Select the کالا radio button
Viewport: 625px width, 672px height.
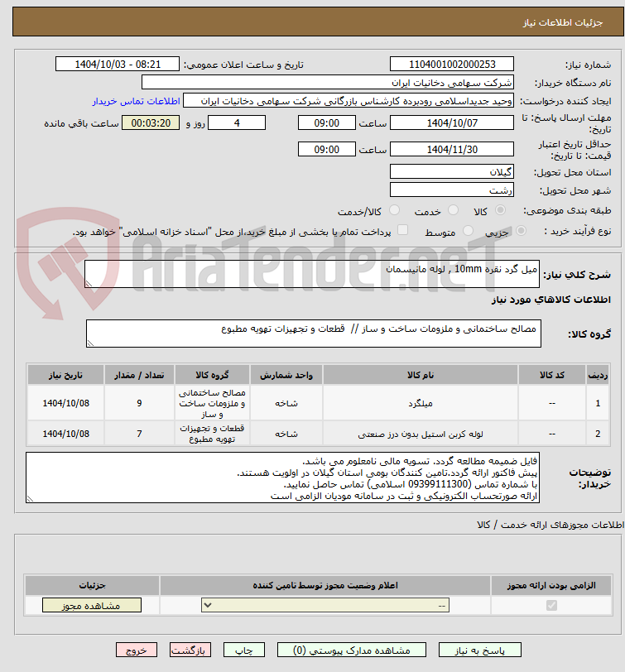click(x=500, y=210)
